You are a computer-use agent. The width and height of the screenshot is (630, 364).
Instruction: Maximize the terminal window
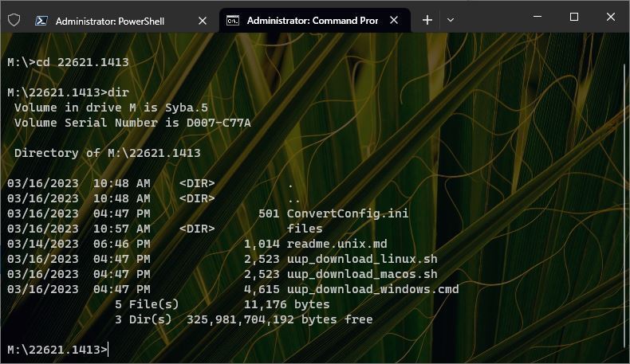(574, 17)
